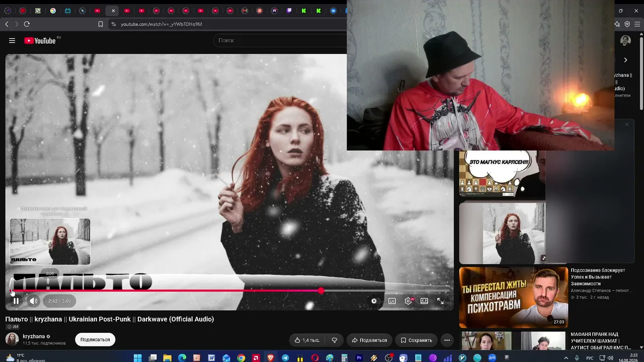Open video titled Мафаня пранк над учителем шахмат
Viewport: 644px width, 362px height.
pos(601,341)
